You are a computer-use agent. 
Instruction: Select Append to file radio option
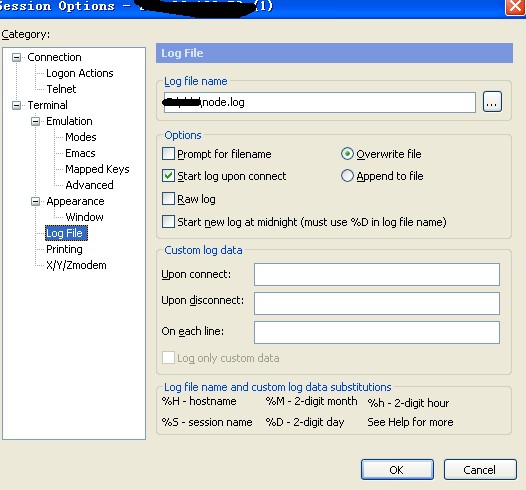point(347,176)
